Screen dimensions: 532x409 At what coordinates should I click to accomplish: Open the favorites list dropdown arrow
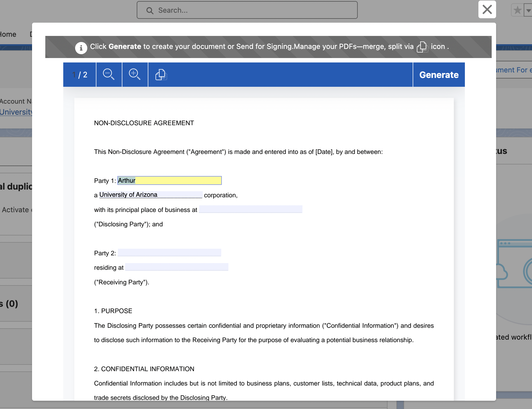tap(528, 11)
